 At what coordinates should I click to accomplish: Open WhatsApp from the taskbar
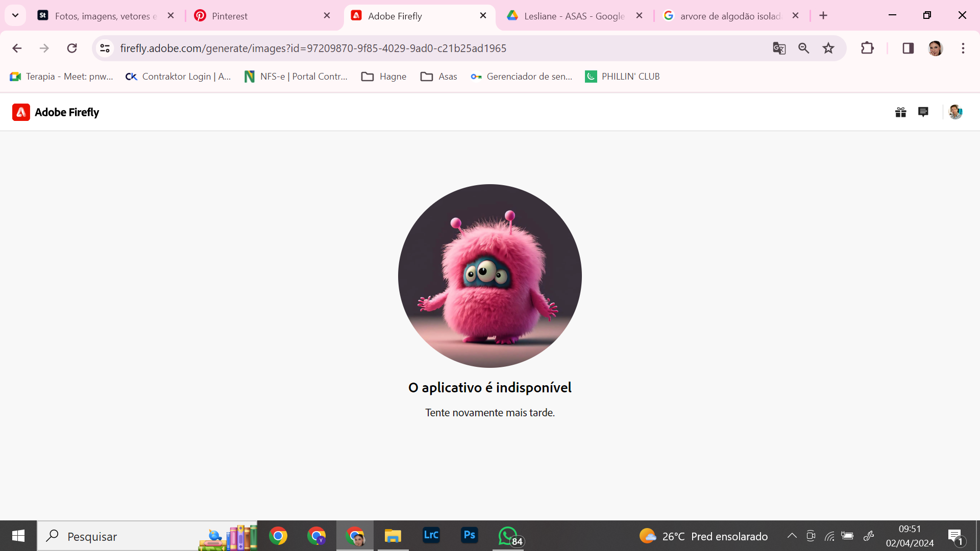508,536
